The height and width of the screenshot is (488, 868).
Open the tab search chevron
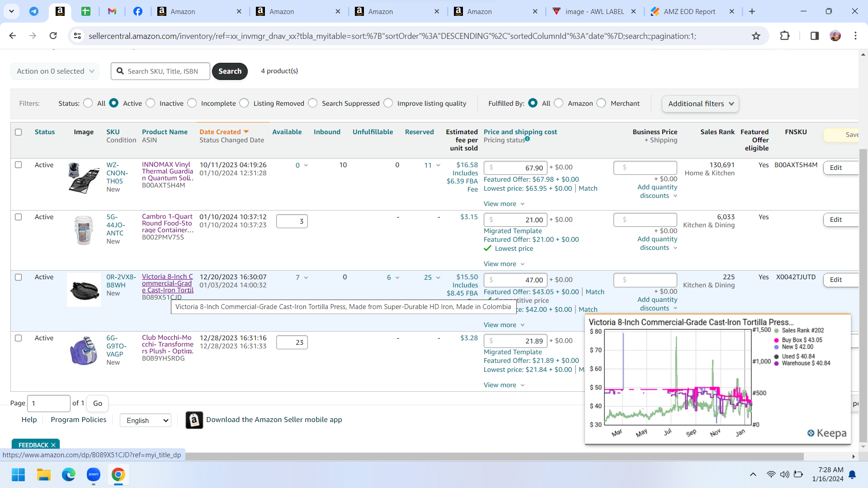(11, 11)
